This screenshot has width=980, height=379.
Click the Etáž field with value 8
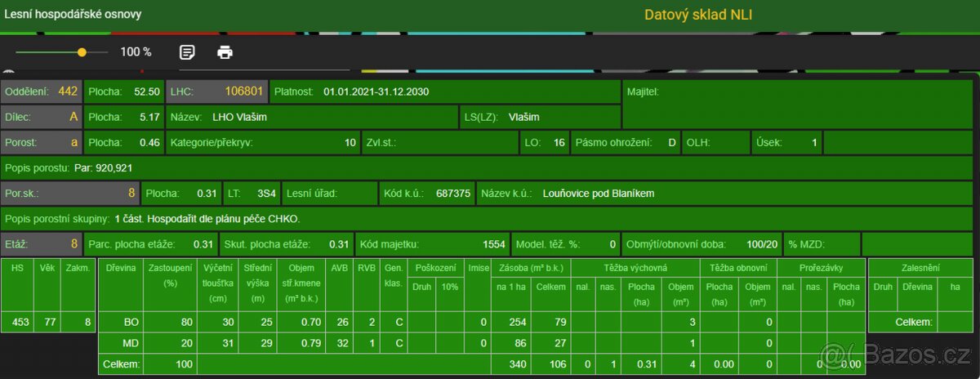(42, 243)
